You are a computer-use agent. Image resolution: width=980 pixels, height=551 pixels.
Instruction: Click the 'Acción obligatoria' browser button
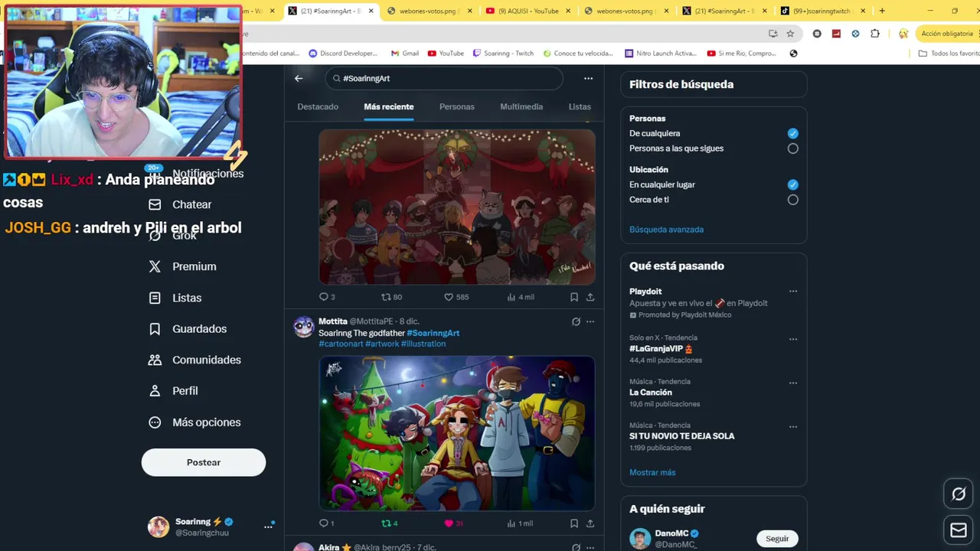[x=946, y=34]
